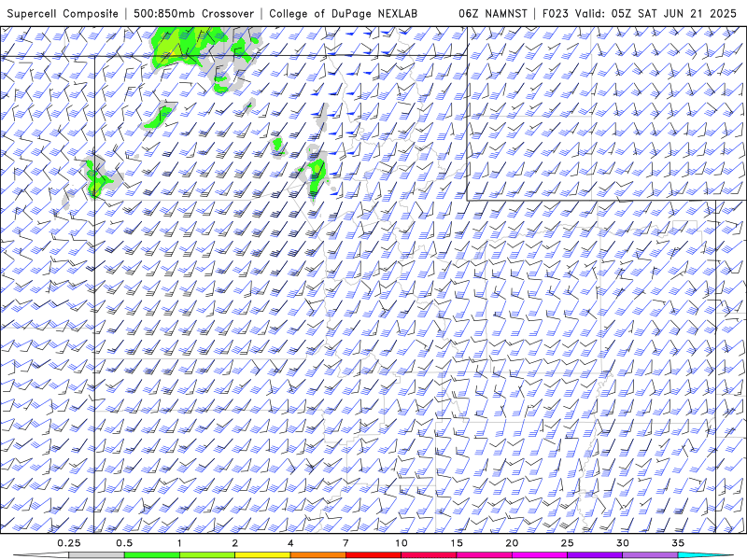747x560 pixels.
Task: Select the bright green legend color segment
Action: [x=152, y=555]
